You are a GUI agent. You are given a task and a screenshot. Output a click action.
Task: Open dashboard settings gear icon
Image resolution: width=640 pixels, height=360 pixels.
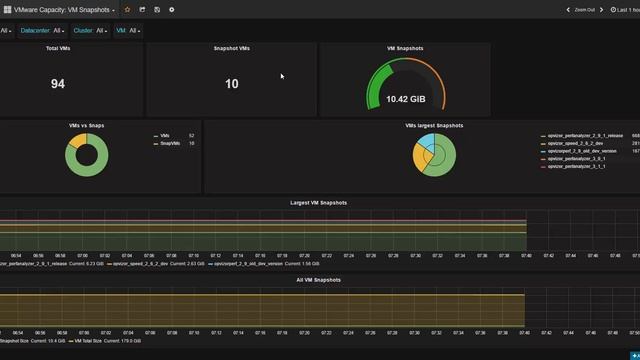pos(172,9)
